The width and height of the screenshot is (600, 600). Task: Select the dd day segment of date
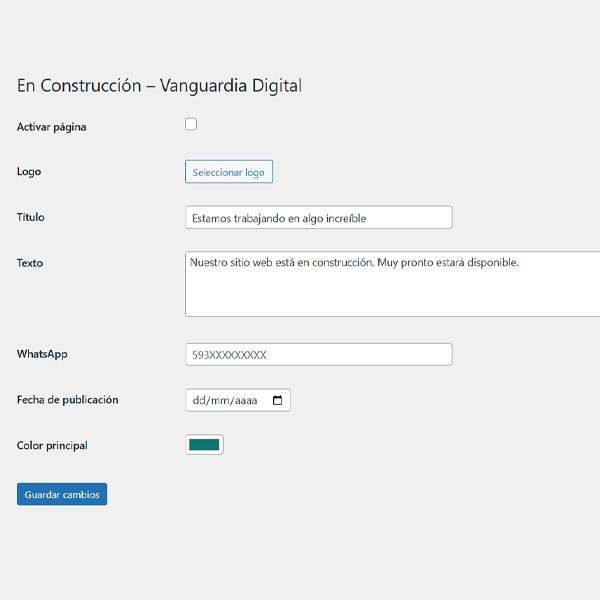[x=198, y=400]
